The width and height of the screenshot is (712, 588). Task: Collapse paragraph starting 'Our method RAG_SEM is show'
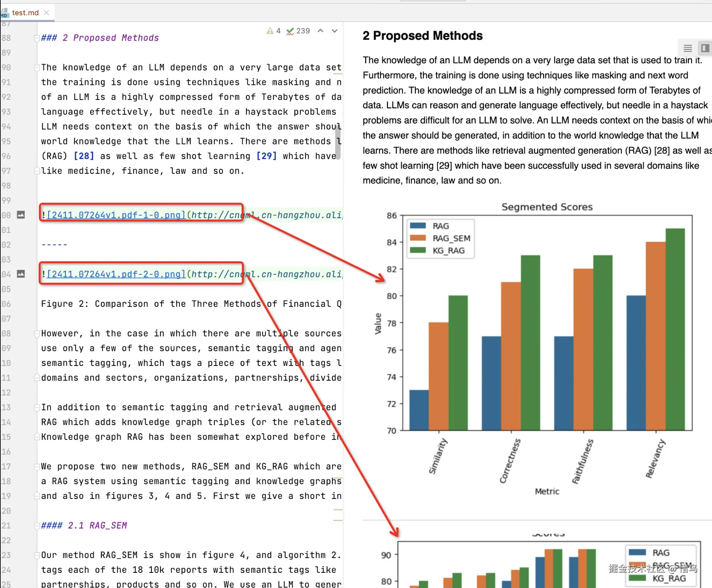pos(37,555)
